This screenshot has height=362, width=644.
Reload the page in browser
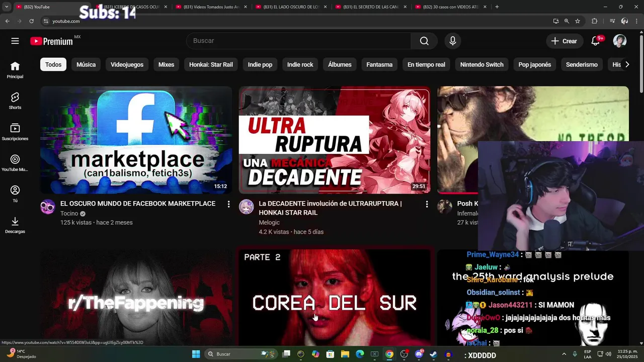31,21
